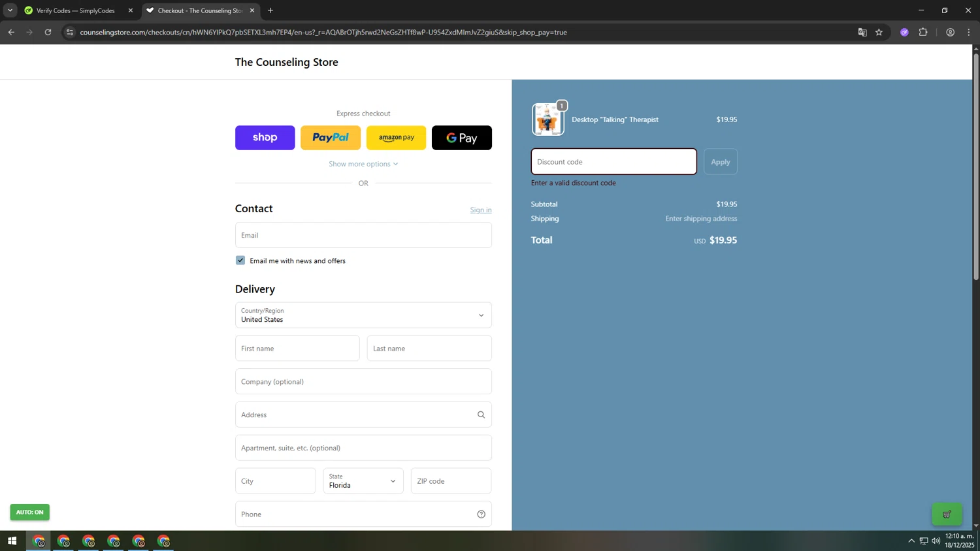Screen dimensions: 980x551
Task: Click the Enter shipping address text
Action: (x=701, y=219)
